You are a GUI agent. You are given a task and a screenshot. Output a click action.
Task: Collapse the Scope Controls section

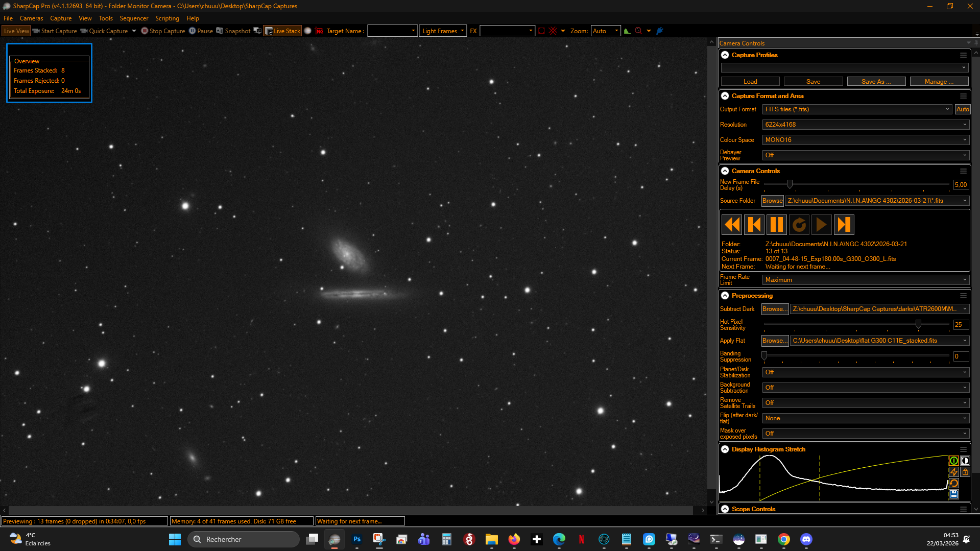coord(725,509)
